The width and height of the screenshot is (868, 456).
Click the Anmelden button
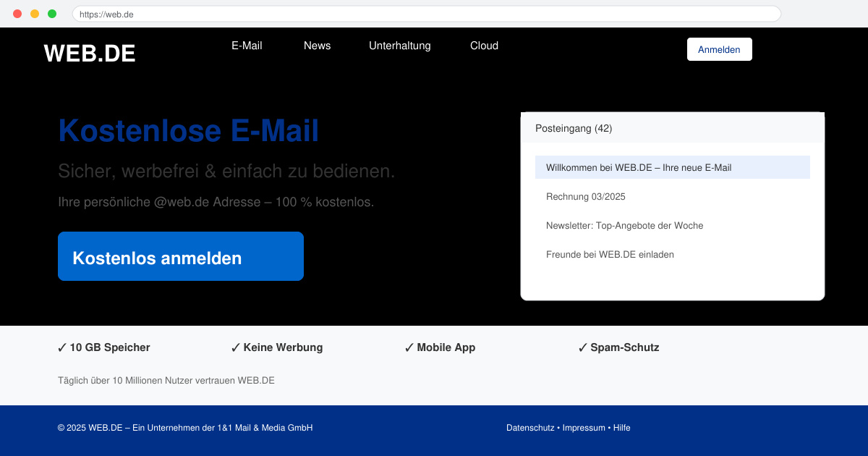719,49
